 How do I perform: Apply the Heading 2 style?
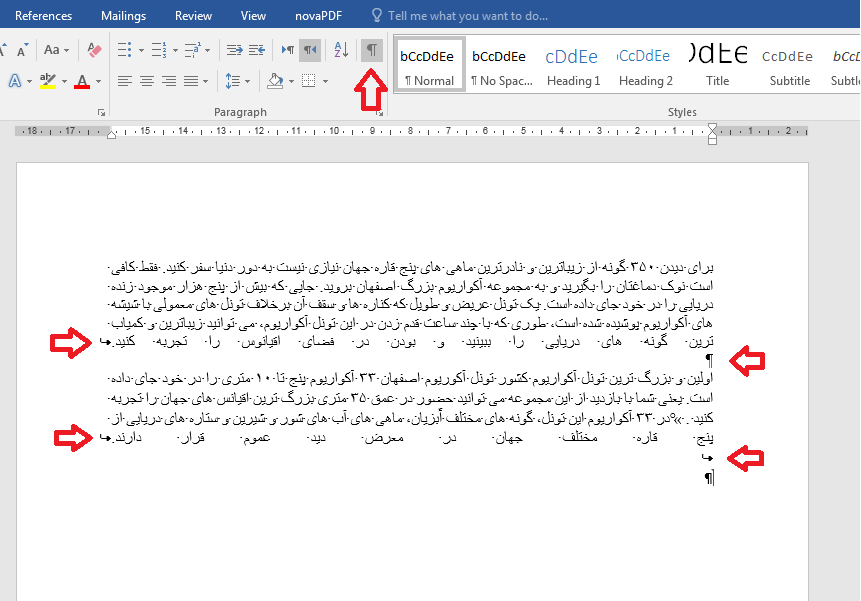tap(645, 65)
